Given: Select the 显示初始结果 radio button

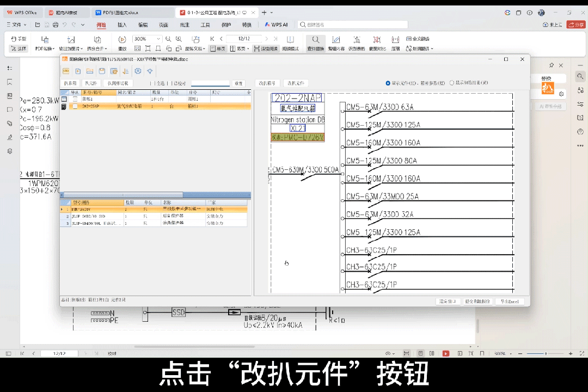Looking at the screenshot, I should [451, 83].
